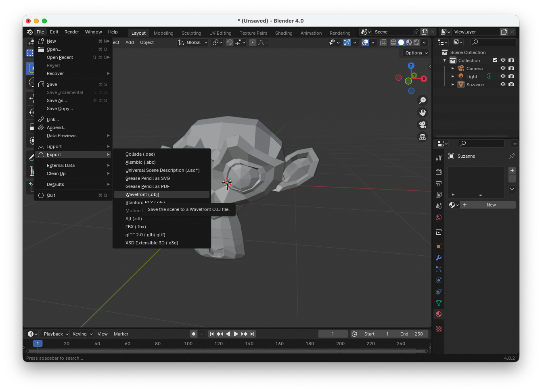Open the Modifiers wrench properties tab
The width and height of the screenshot is (542, 392).
439,258
